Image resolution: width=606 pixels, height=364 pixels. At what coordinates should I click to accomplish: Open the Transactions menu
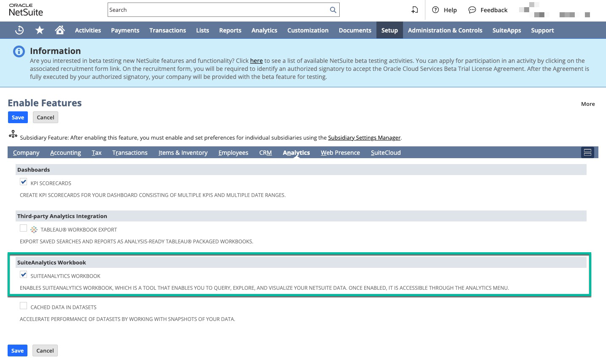[x=168, y=30]
